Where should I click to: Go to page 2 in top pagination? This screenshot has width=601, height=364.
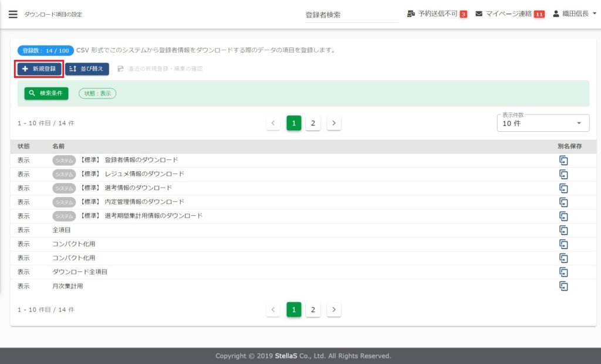coord(313,123)
